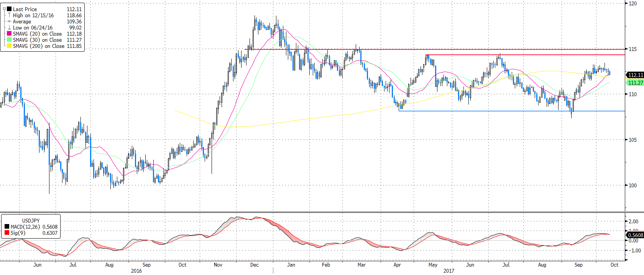Click the 109.36 average value in legend
The image size is (644, 275).
click(x=74, y=21)
